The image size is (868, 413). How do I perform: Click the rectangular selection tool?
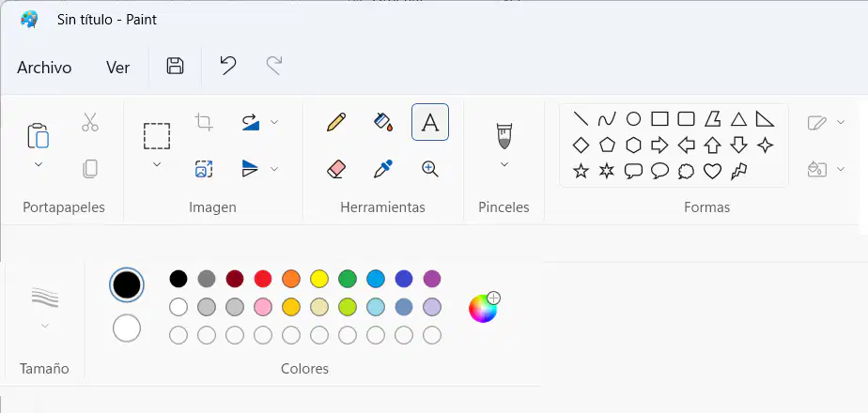click(157, 136)
